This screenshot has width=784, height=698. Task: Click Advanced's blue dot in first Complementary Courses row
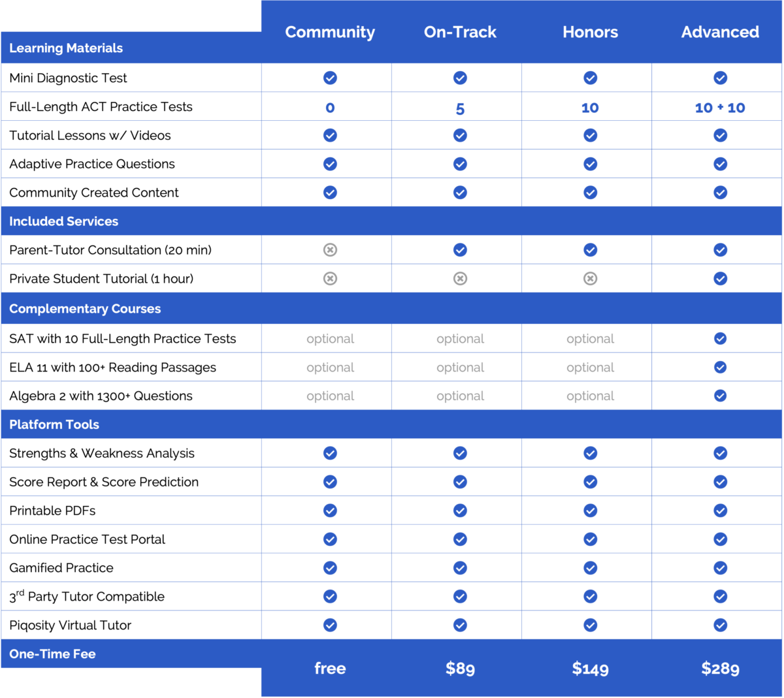point(720,339)
